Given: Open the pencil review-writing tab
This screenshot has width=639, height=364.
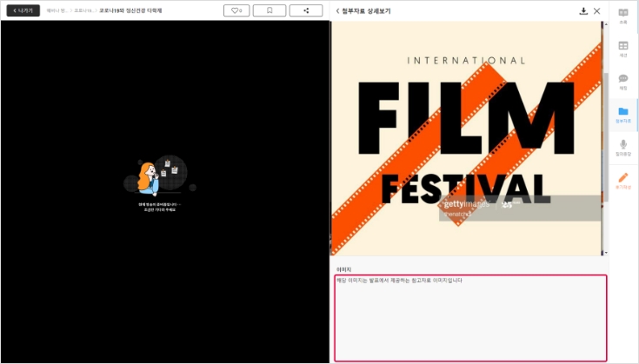Looking at the screenshot, I should [622, 181].
